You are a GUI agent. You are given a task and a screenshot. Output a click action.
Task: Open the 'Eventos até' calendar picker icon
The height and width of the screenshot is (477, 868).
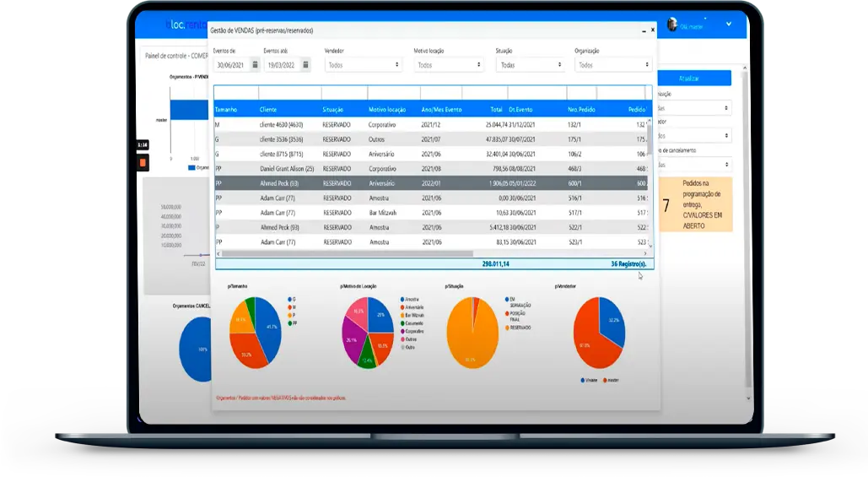[x=305, y=65]
